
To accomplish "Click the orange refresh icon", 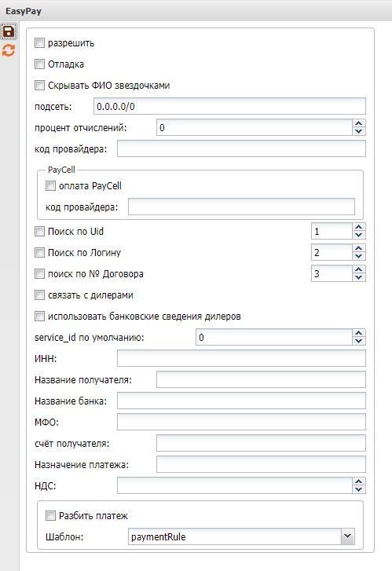I will pyautogui.click(x=9, y=50).
